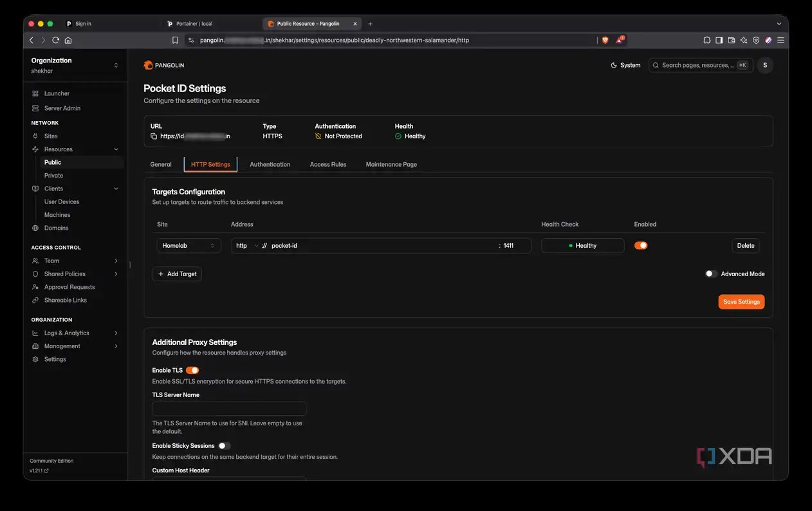Click the Brave Rewards triangle icon
Screen dimensions: 812x511
click(x=620, y=40)
